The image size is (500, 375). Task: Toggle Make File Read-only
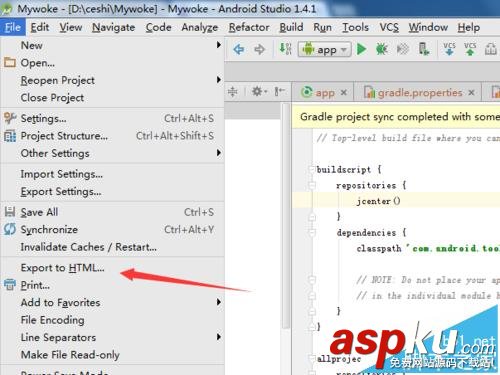pos(112,355)
